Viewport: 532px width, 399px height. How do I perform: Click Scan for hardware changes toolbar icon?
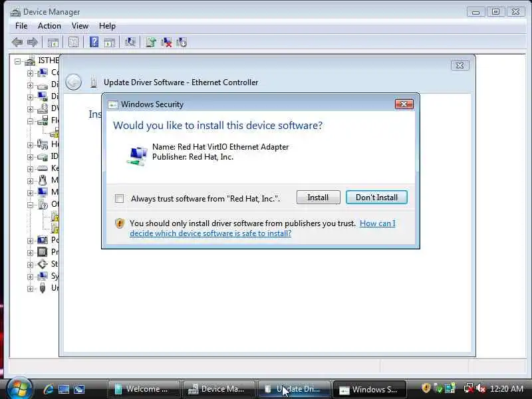(130, 43)
